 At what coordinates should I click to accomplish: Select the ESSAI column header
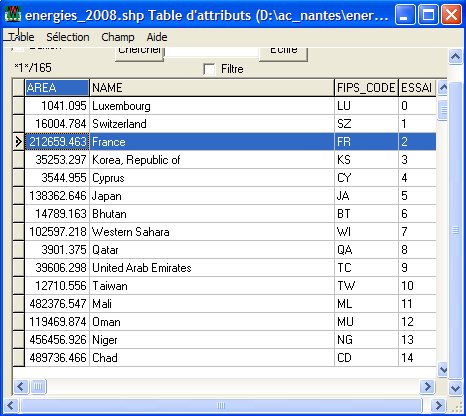417,88
